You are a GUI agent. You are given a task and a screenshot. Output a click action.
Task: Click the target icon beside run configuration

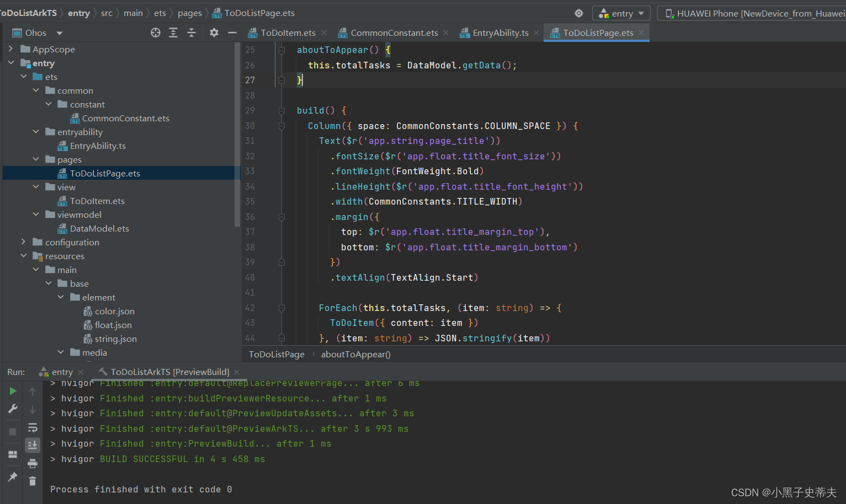pyautogui.click(x=579, y=13)
